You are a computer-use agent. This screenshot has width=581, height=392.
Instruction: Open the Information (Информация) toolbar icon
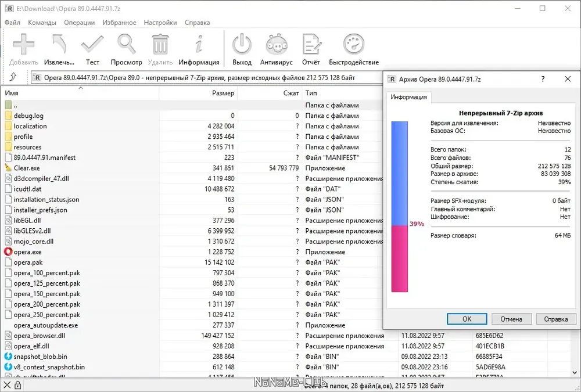tap(199, 45)
